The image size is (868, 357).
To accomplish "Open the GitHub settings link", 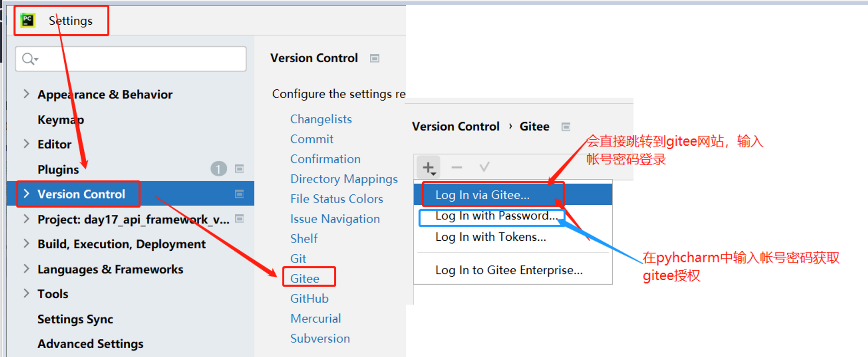I will (x=309, y=298).
